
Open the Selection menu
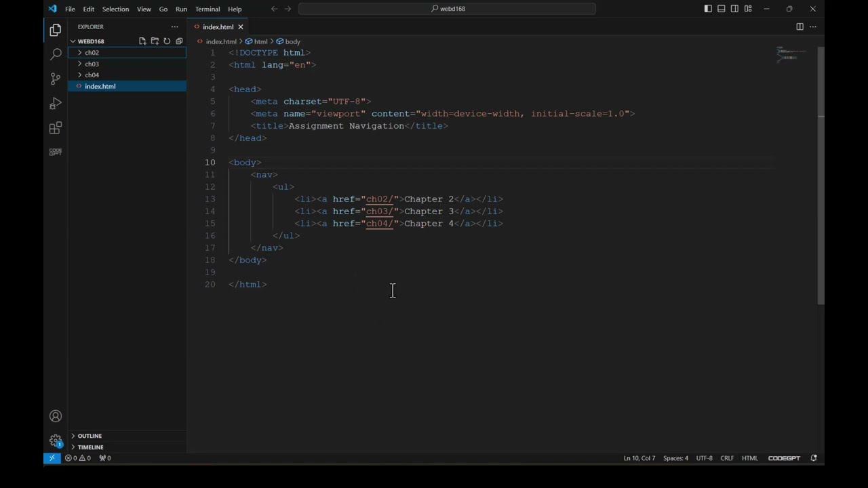[x=115, y=9]
